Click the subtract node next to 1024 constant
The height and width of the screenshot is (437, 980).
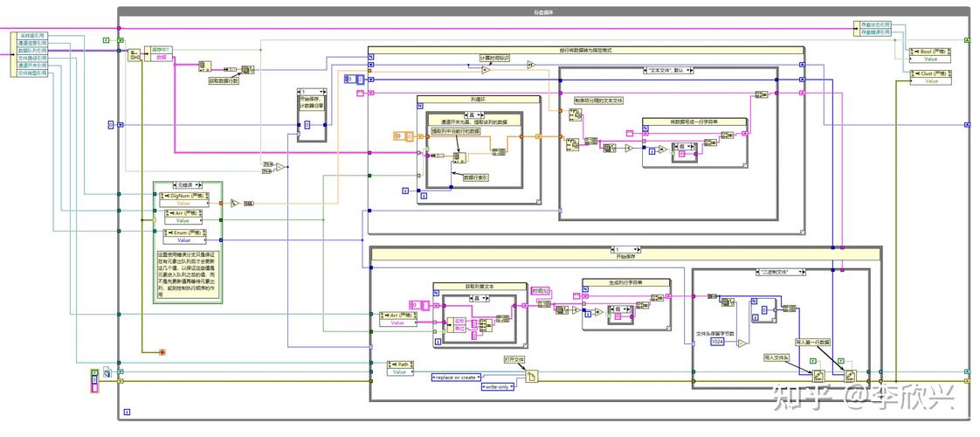tap(742, 343)
